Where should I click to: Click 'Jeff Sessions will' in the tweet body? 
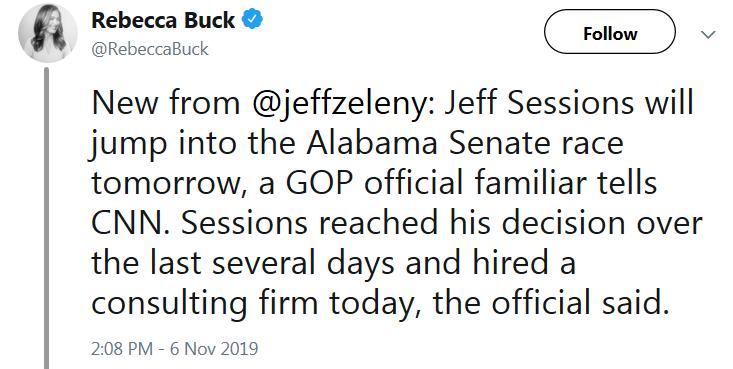(568, 103)
